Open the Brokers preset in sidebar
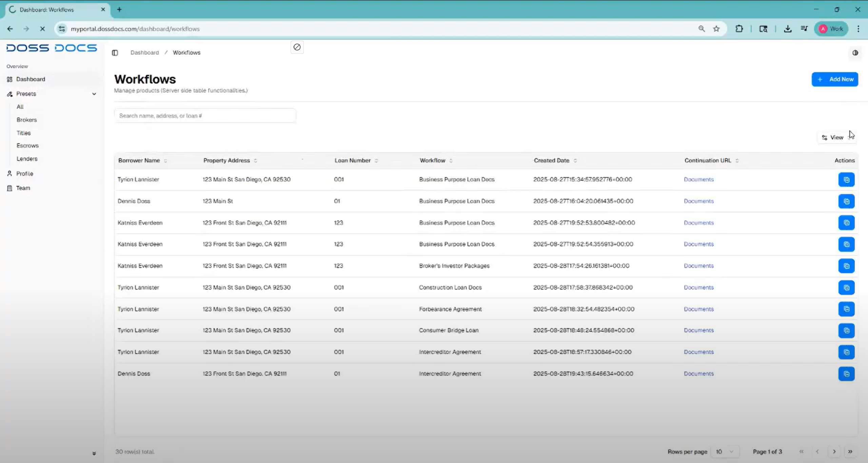 pyautogui.click(x=27, y=120)
